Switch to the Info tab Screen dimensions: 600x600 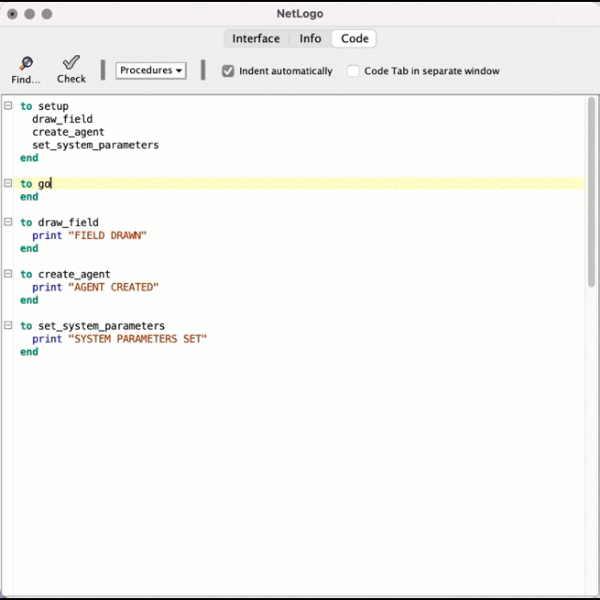[310, 39]
